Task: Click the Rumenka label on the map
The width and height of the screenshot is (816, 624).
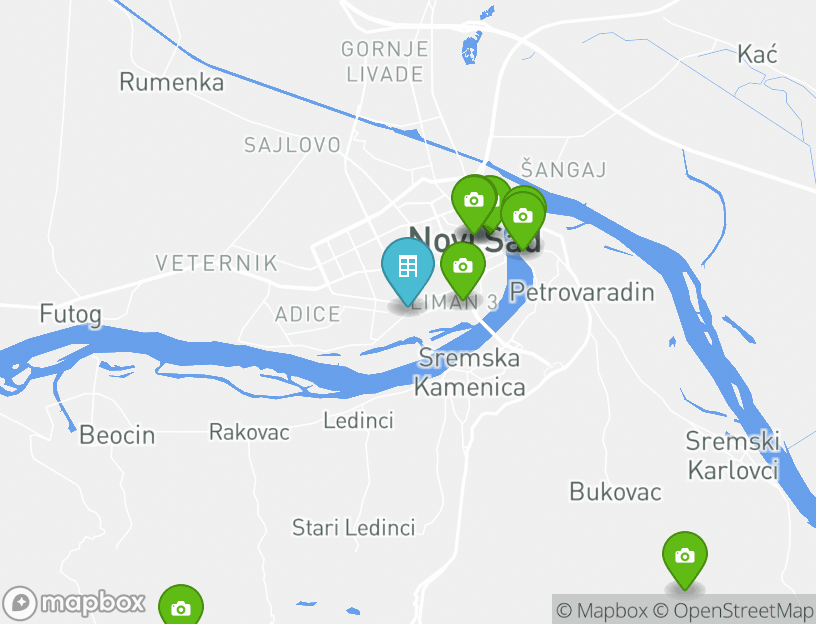Action: point(172,82)
